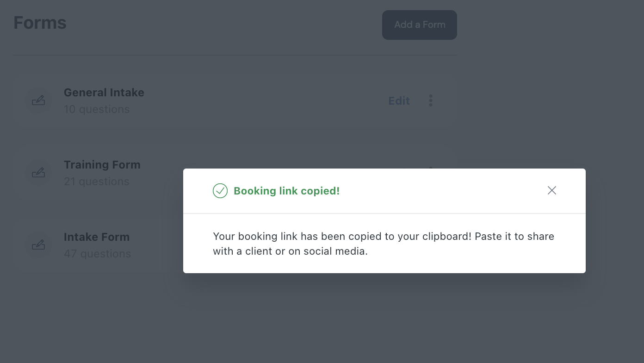Click the 47 questions label

[x=97, y=254]
